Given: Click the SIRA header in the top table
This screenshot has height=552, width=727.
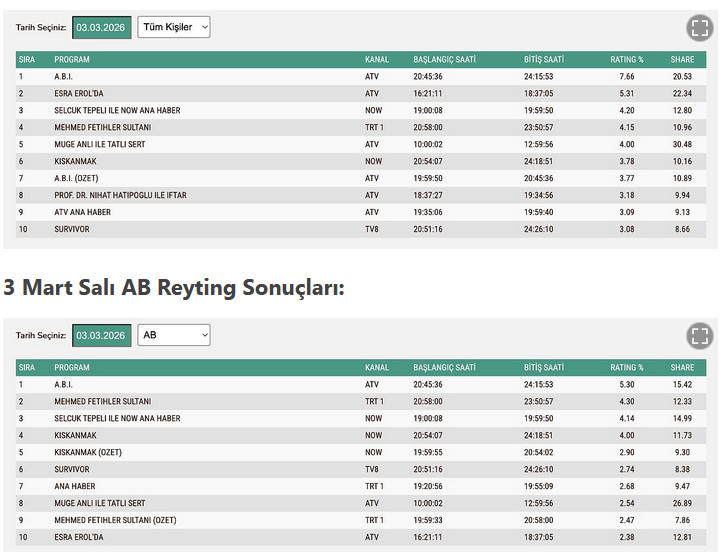Looking at the screenshot, I should tap(27, 60).
